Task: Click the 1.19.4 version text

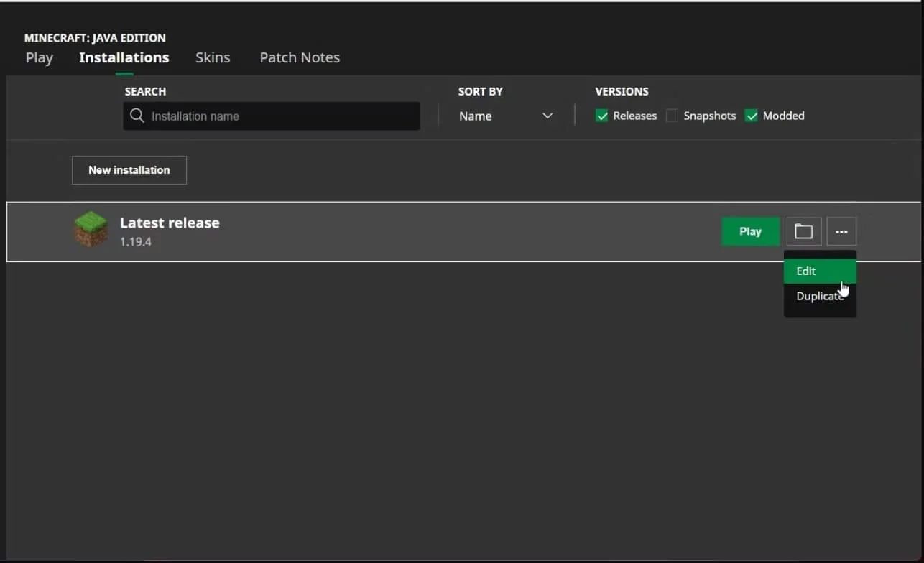Action: 136,241
